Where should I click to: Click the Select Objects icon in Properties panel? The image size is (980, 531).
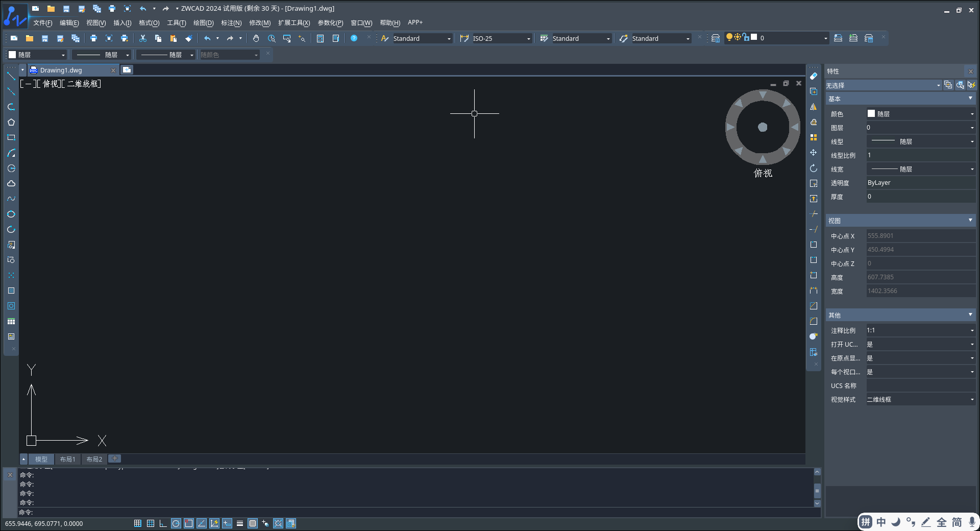(960, 85)
